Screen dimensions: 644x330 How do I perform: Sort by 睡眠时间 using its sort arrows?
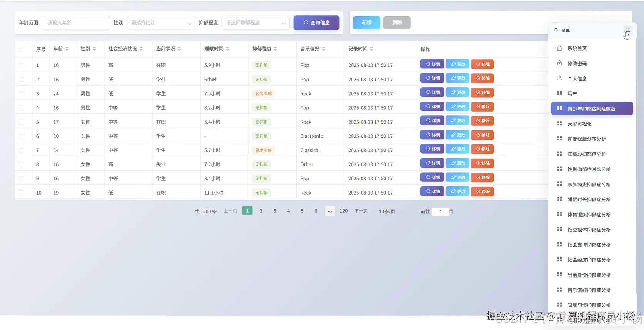tap(227, 49)
